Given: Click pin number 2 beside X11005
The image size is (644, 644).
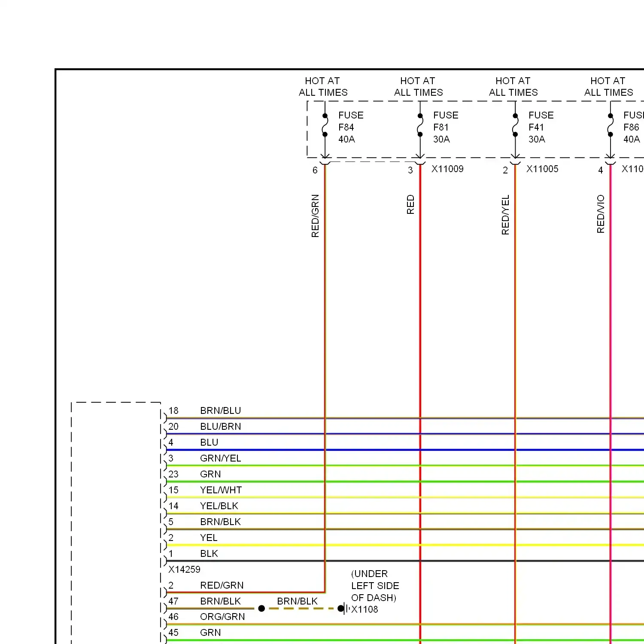Looking at the screenshot, I should [x=505, y=170].
